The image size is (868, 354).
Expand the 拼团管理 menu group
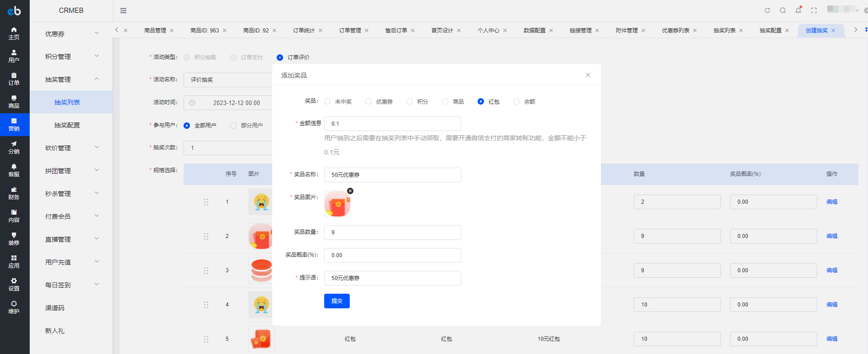[x=71, y=171]
